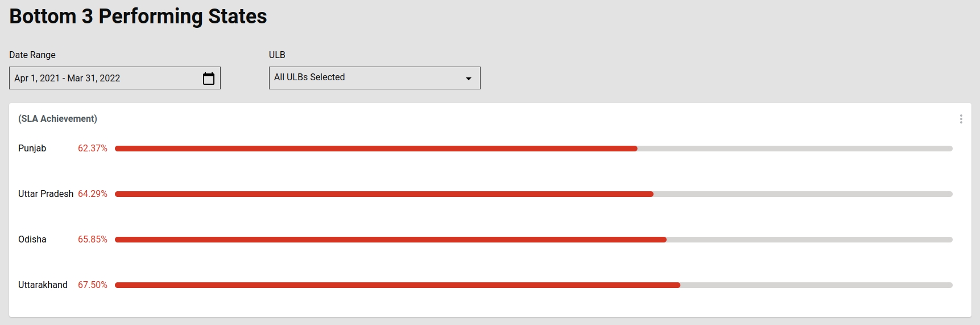Click Punjab's 62.37% value
This screenshot has width=980, height=325.
point(93,149)
